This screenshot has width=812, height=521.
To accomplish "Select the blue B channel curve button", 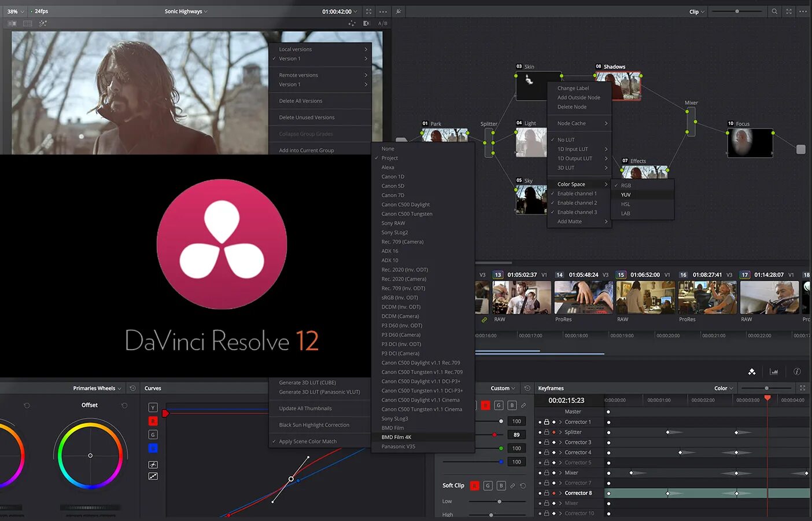I will click(153, 448).
